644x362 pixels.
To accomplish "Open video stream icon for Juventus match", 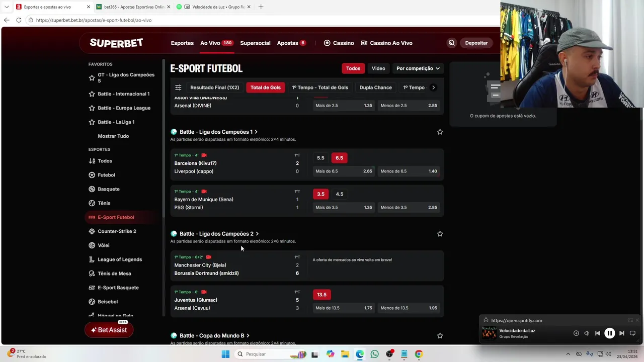I will [x=204, y=292].
